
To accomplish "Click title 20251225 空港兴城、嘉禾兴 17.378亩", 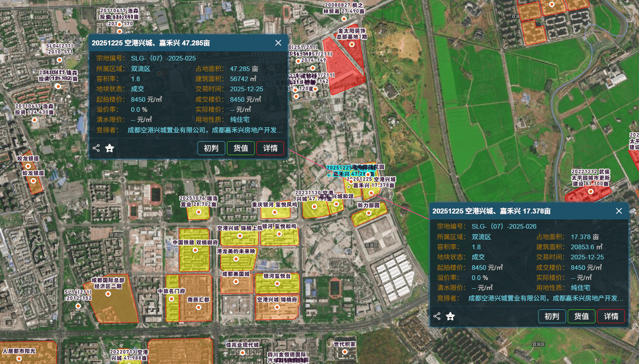I will [492, 211].
